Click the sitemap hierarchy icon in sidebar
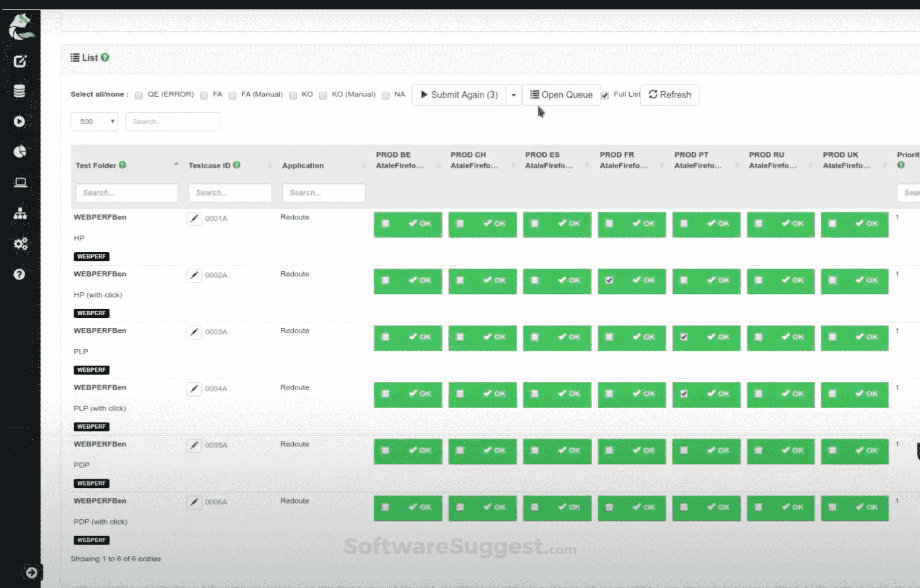The width and height of the screenshot is (920, 588). [20, 213]
